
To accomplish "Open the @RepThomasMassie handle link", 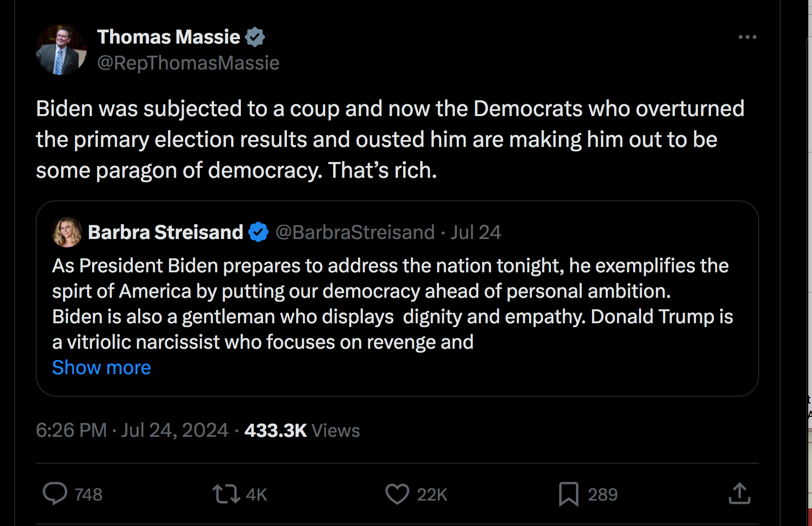I will 188,63.
